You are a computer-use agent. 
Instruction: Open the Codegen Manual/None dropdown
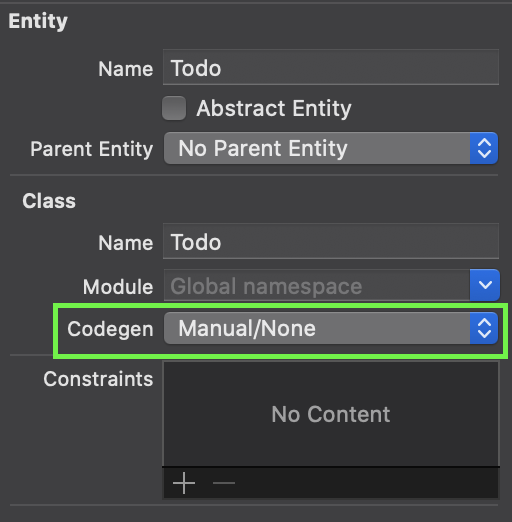tap(331, 328)
